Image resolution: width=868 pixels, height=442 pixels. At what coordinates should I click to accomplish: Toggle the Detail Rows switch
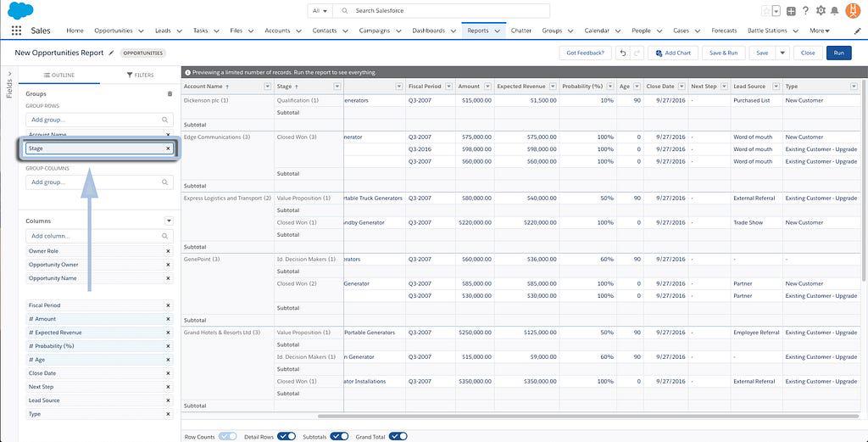287,436
